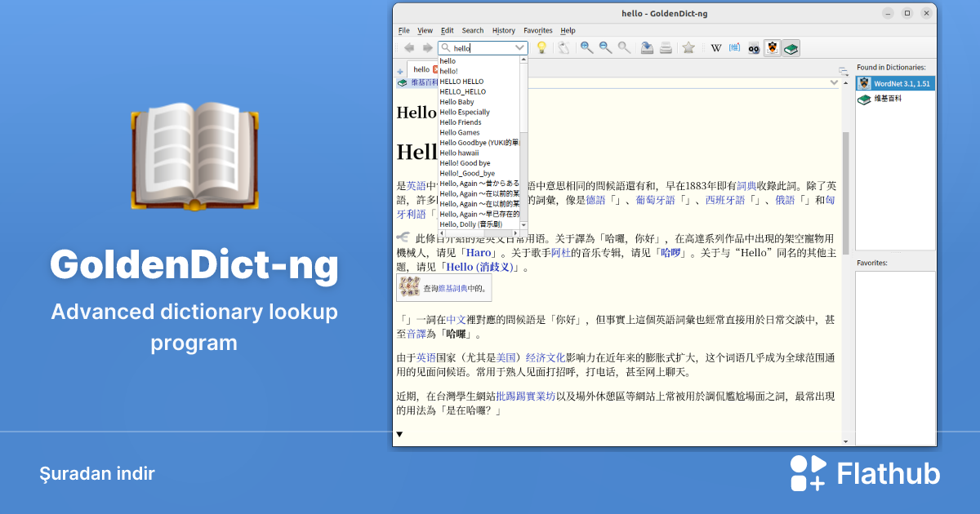
Task: Save the current article
Action: tap(646, 47)
